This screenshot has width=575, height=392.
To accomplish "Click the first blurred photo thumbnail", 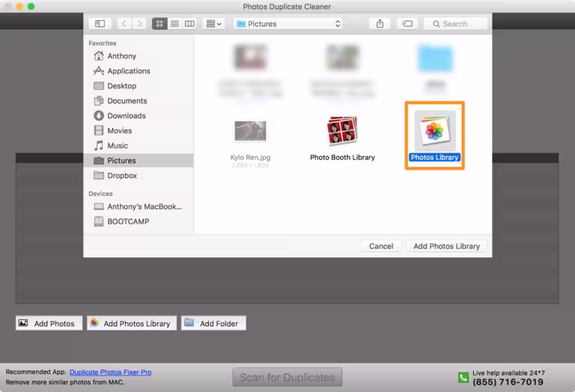I will pos(251,57).
